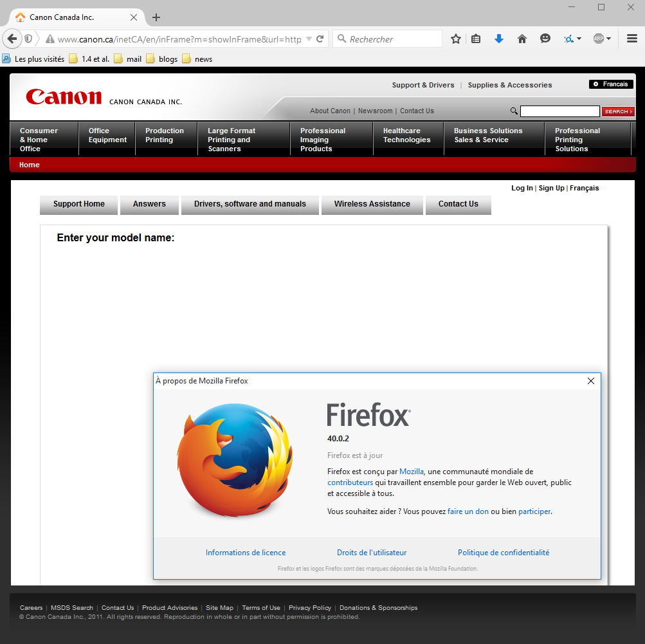Image resolution: width=645 pixels, height=644 pixels.
Task: Open About Canon link
Action: click(x=330, y=111)
